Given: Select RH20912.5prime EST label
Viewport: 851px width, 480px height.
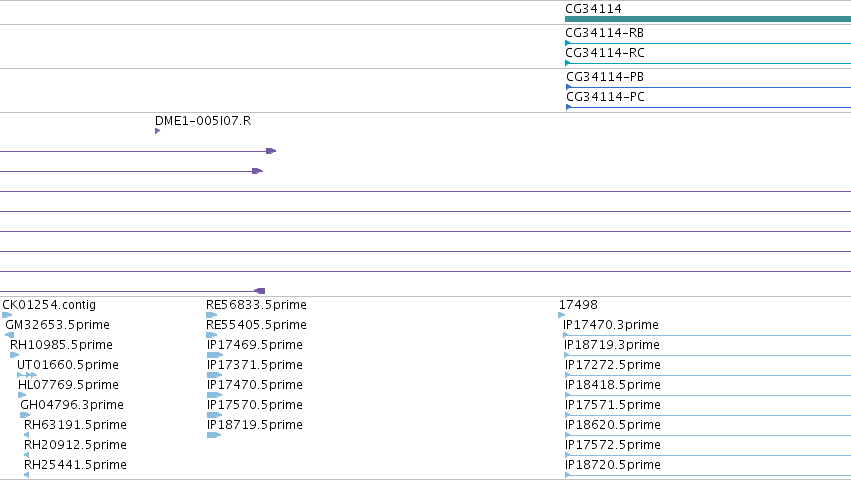Looking at the screenshot, I should click(x=75, y=445).
